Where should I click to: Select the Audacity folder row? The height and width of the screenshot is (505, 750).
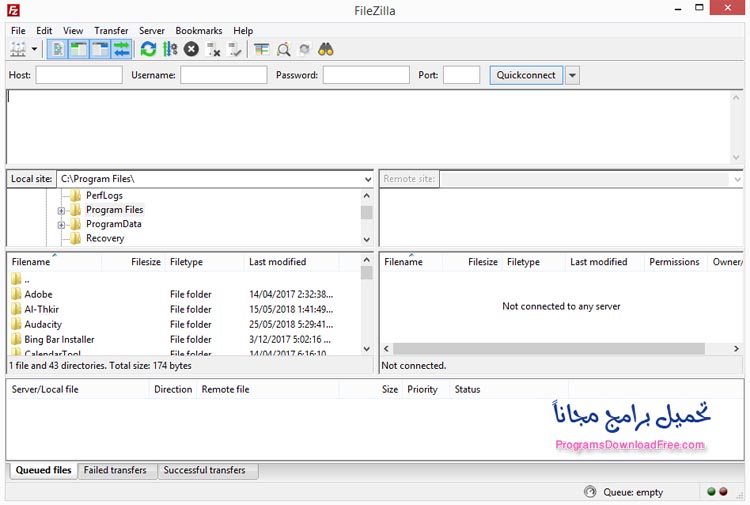[x=185, y=324]
